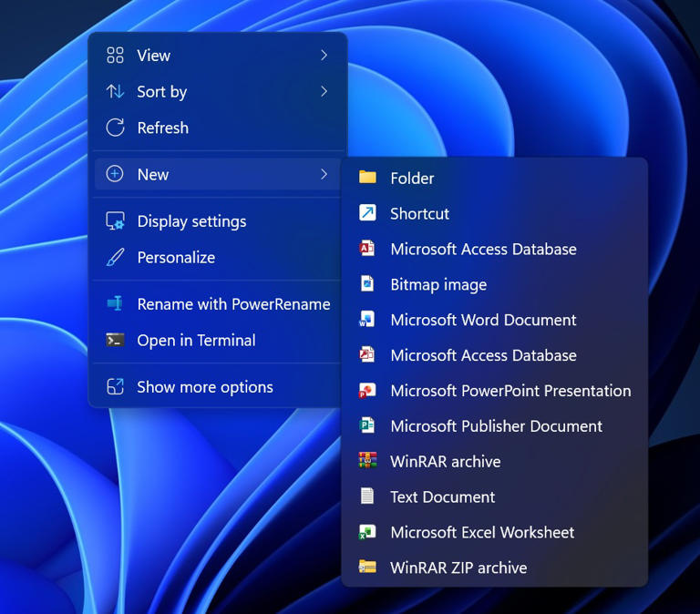Screen dimensions: 700x614
Task: Click the Shortcut arrow icon
Action: pos(367,213)
